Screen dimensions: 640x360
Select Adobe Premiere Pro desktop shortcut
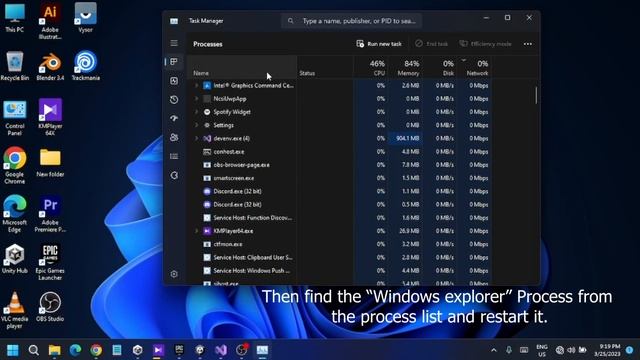(50, 214)
